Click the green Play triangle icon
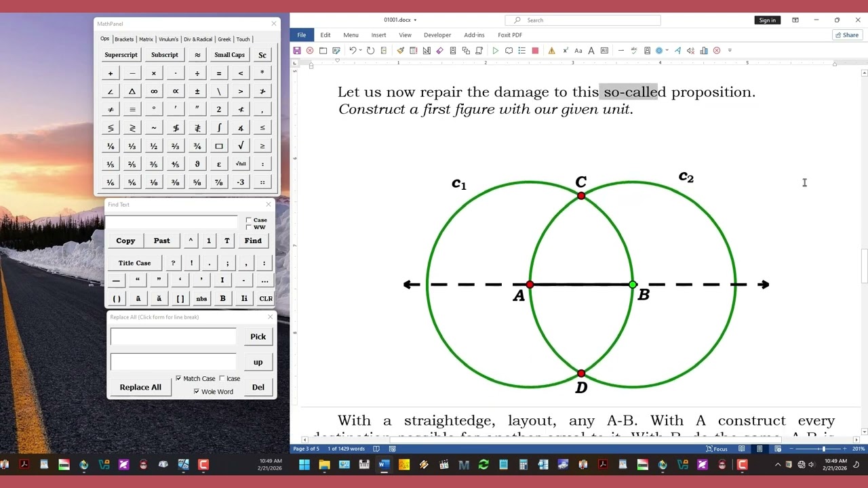Viewport: 868px width, 488px height. click(x=496, y=50)
